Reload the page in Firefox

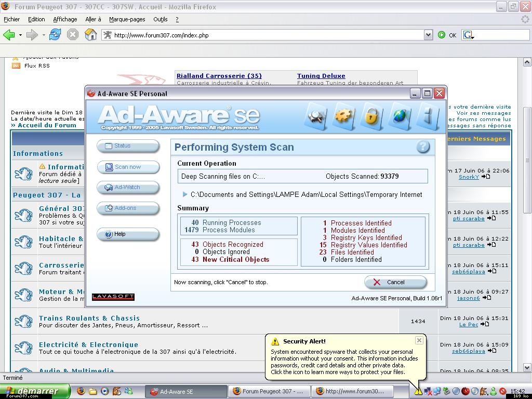(55, 35)
